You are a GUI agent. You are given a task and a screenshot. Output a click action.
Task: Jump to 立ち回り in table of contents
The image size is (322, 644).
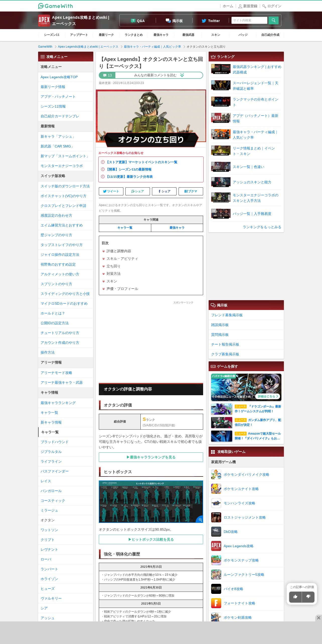click(x=113, y=266)
